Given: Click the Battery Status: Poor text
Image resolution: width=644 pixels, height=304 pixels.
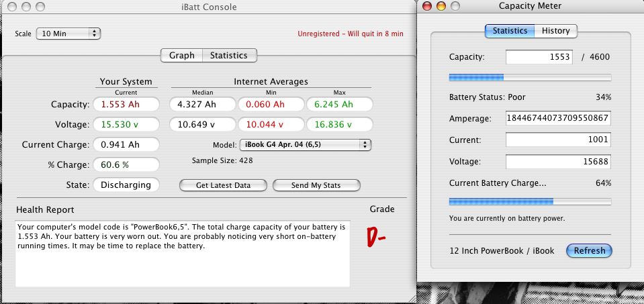Looking at the screenshot, I should [x=487, y=97].
